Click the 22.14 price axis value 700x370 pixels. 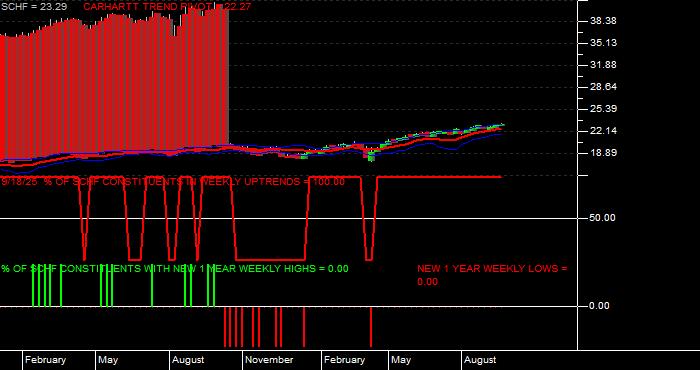603,131
